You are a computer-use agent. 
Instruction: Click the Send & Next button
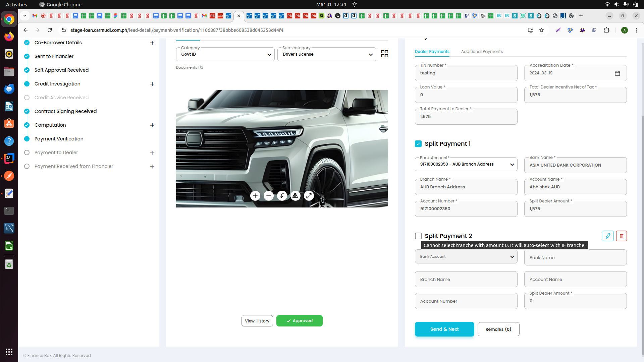pyautogui.click(x=444, y=329)
